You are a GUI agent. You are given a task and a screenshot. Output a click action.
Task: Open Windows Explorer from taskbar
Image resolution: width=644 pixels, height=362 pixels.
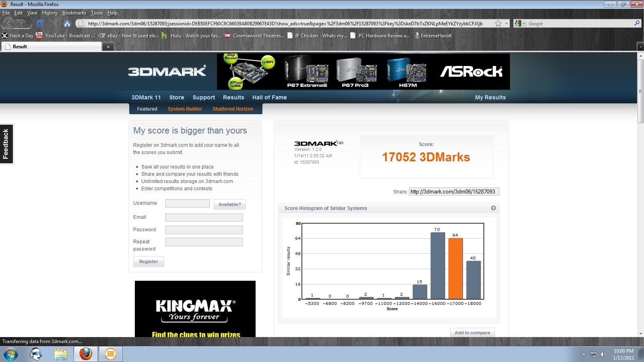pyautogui.click(x=61, y=354)
